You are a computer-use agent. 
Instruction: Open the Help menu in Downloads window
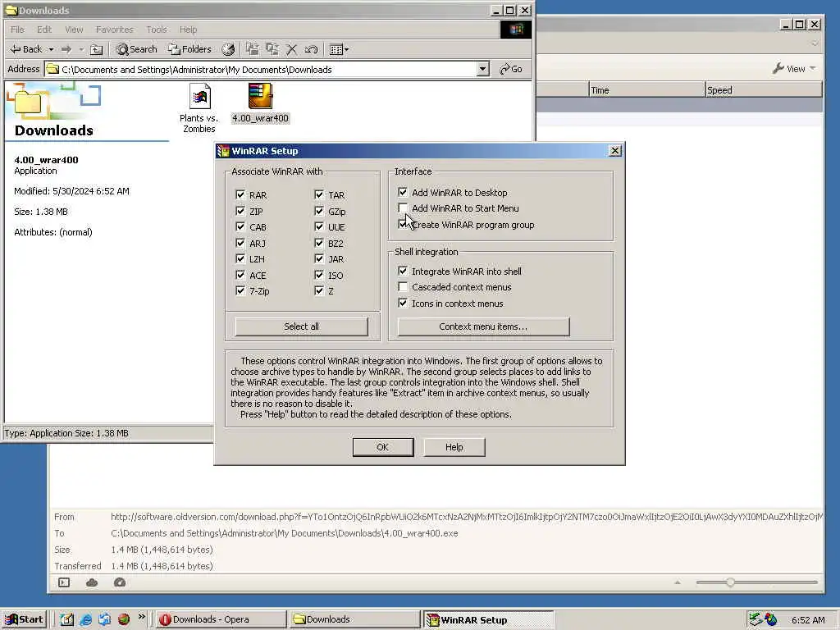point(188,30)
